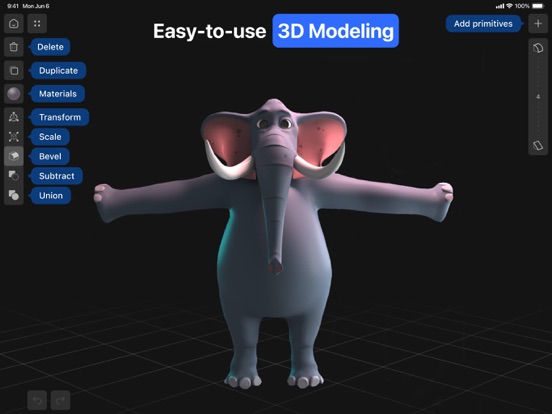Adjust the vertical subdivision slider at 4
The image size is (552, 414).
tap(538, 97)
